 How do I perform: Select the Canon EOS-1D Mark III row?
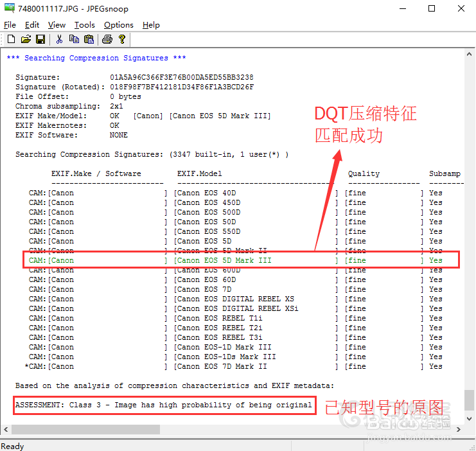coord(235,347)
